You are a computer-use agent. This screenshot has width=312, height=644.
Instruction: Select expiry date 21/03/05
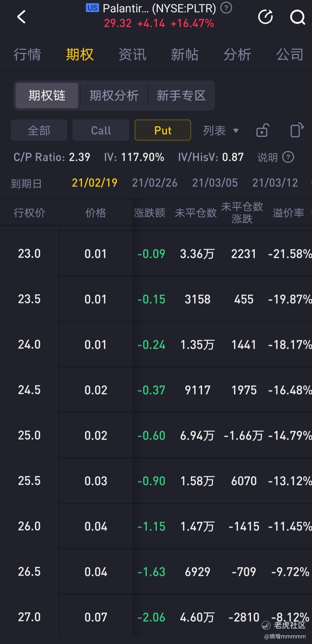(x=215, y=183)
